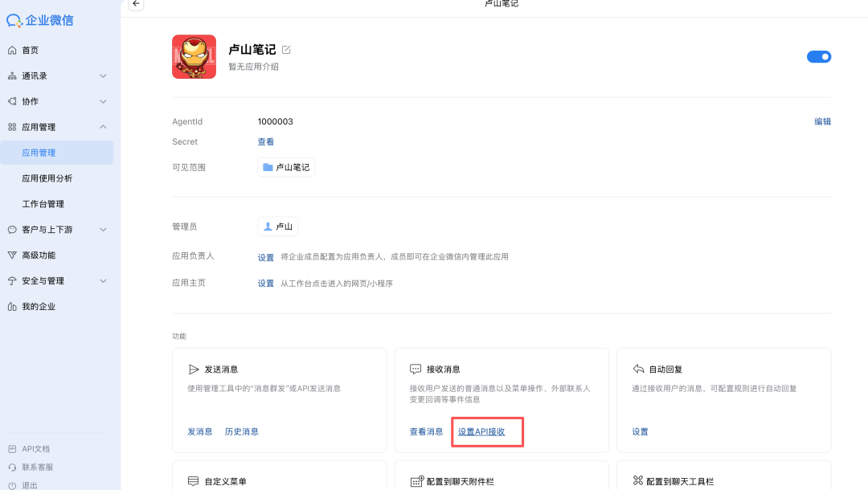Image resolution: width=868 pixels, height=490 pixels.
Task: Select the 应用管理 submenu item
Action: 56,153
